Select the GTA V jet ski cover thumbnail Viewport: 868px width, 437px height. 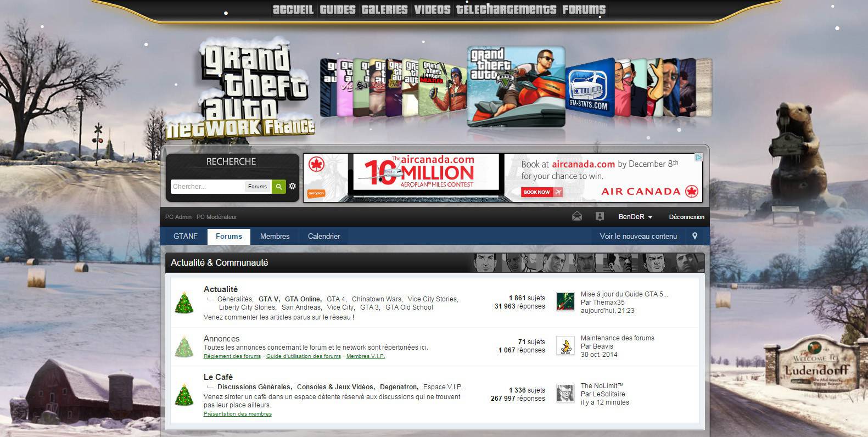point(516,86)
